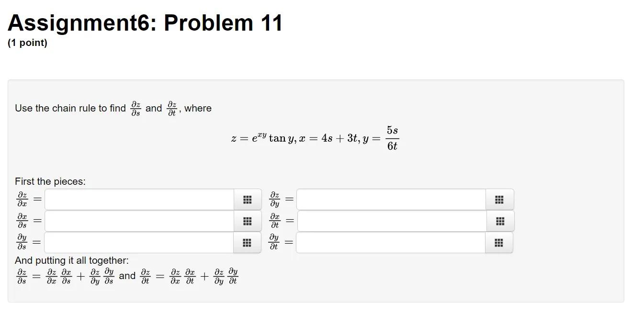Open the equation editor for ∂z/∂y
The height and width of the screenshot is (314, 644).
coord(499,199)
